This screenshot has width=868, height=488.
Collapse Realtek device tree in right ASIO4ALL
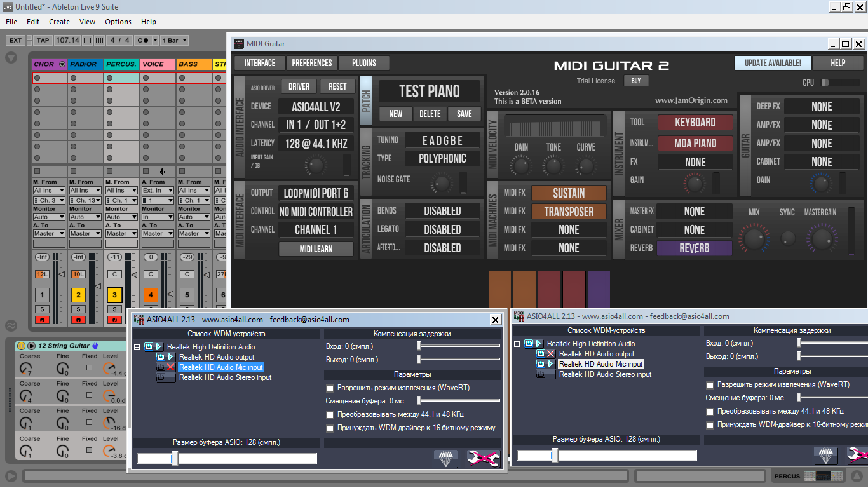click(517, 344)
